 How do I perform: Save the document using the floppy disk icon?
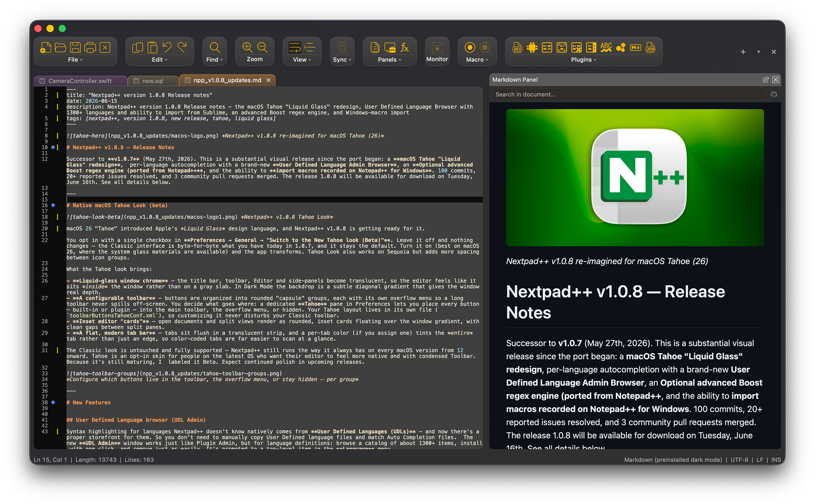coord(75,48)
